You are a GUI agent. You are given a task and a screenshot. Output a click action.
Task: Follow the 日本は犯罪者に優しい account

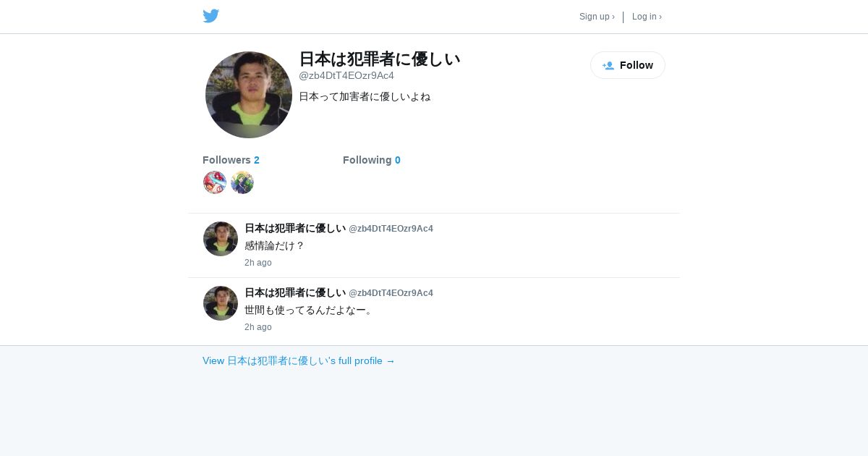tap(628, 65)
